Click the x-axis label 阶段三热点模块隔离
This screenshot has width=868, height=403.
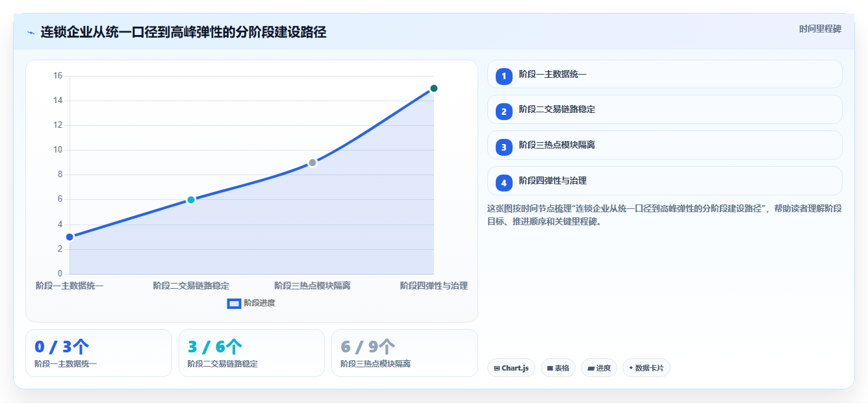[x=313, y=286]
